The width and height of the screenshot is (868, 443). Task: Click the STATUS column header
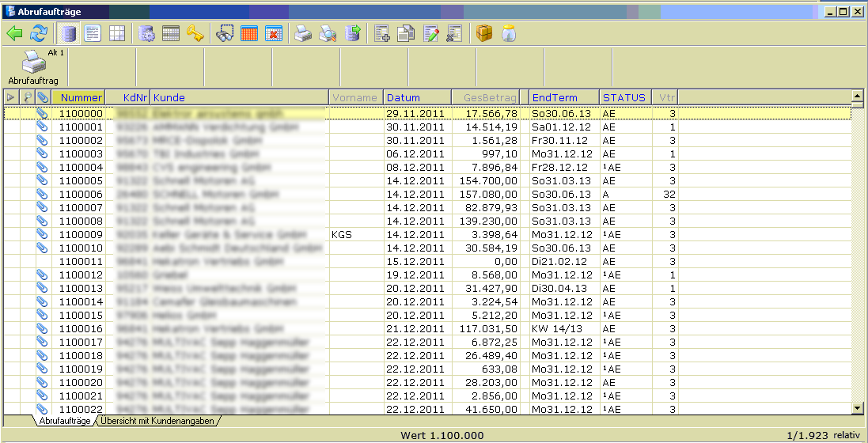(624, 97)
